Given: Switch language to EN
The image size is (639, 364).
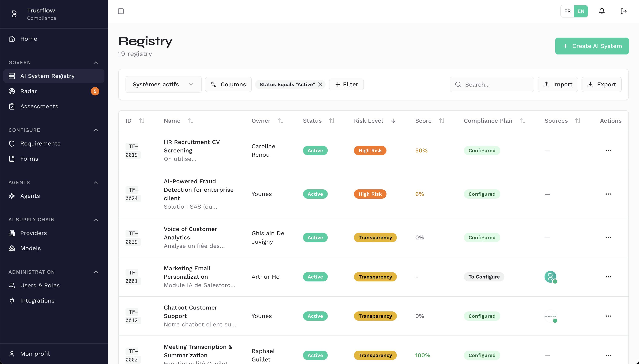Looking at the screenshot, I should pos(581,11).
